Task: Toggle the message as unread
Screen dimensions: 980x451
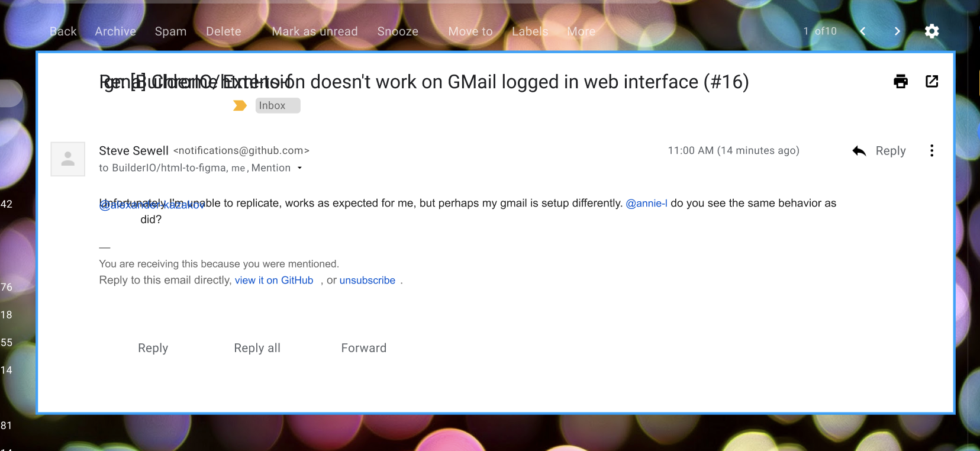Action: point(314,31)
